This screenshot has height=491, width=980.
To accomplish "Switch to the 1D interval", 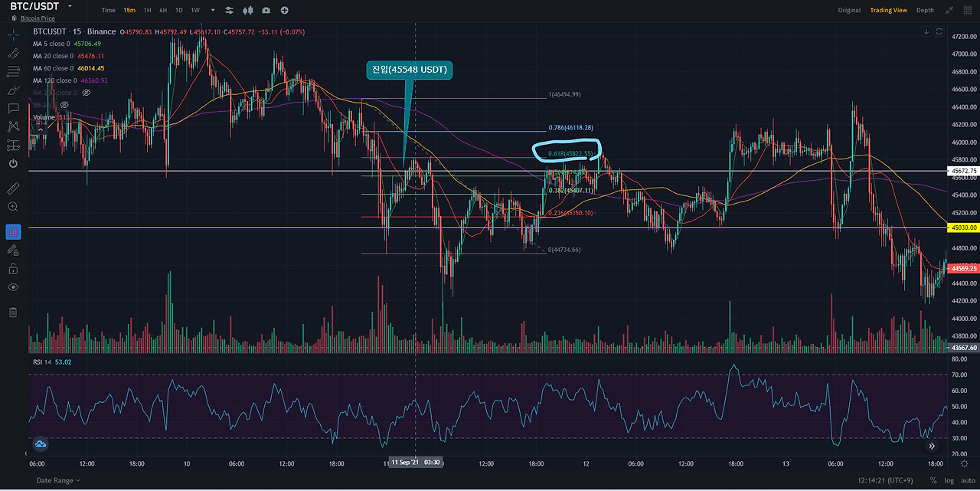I will pyautogui.click(x=179, y=10).
